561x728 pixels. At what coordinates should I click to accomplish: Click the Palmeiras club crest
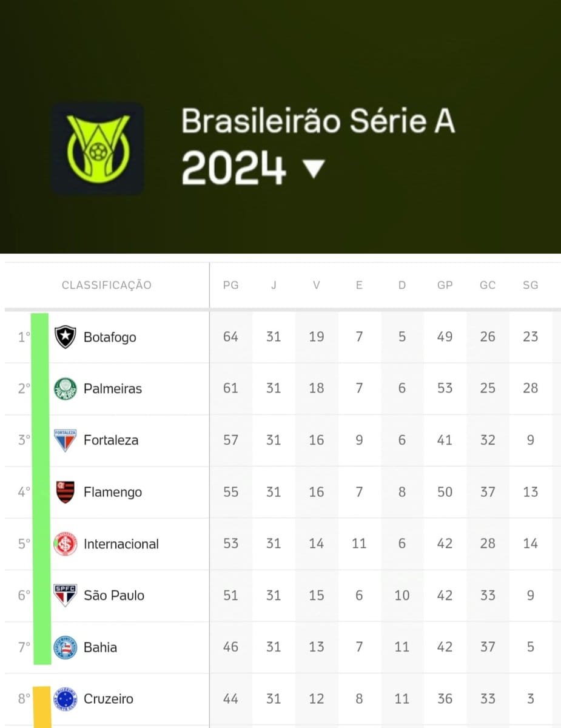tap(66, 388)
